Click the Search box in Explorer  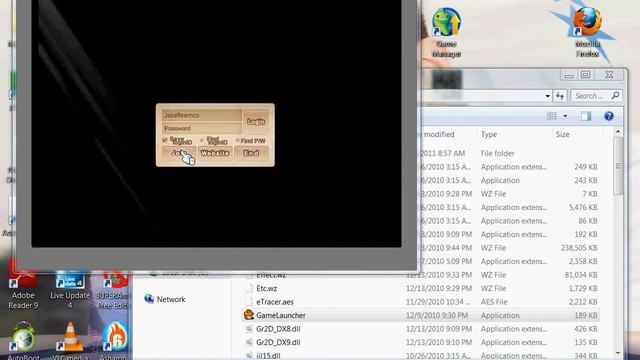point(596,96)
